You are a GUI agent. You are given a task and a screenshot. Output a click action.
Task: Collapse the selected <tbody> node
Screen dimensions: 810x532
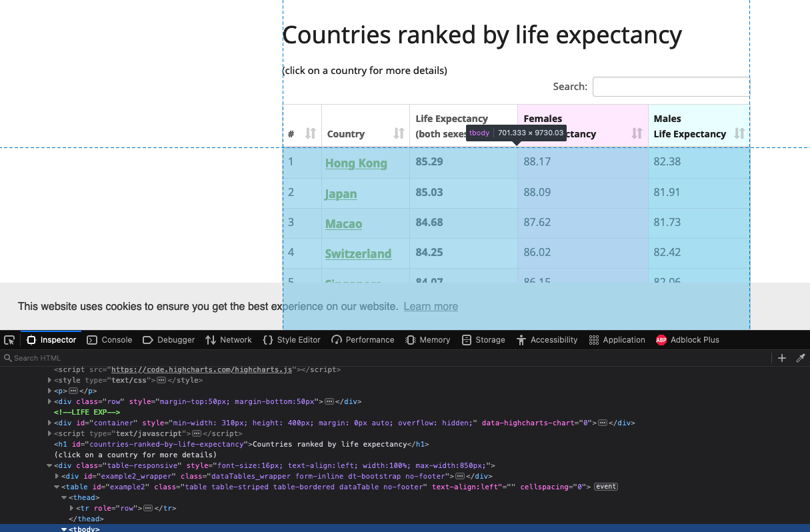tap(65, 529)
